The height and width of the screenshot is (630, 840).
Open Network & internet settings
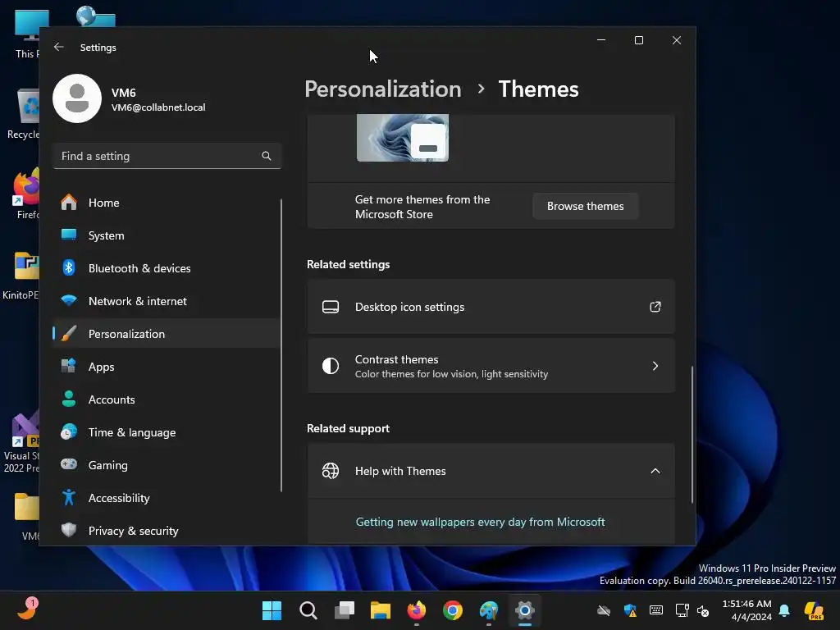(x=166, y=301)
